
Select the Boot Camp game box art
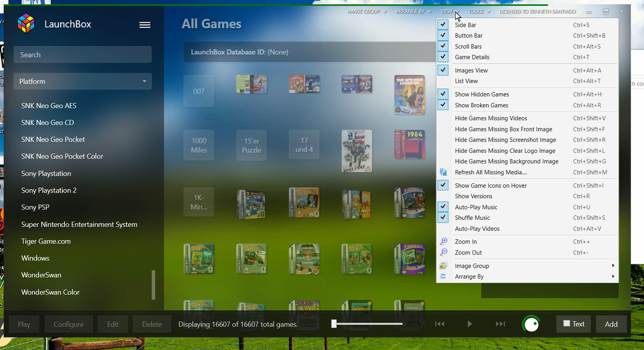tap(357, 151)
